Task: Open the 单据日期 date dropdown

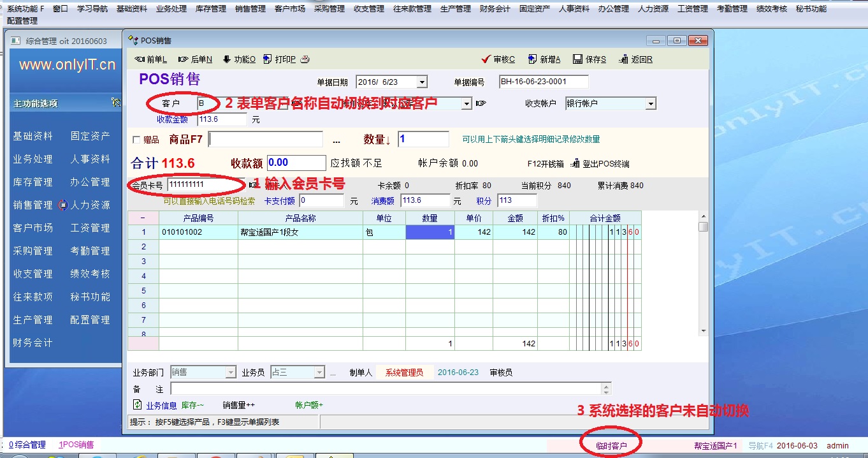Action: point(422,82)
